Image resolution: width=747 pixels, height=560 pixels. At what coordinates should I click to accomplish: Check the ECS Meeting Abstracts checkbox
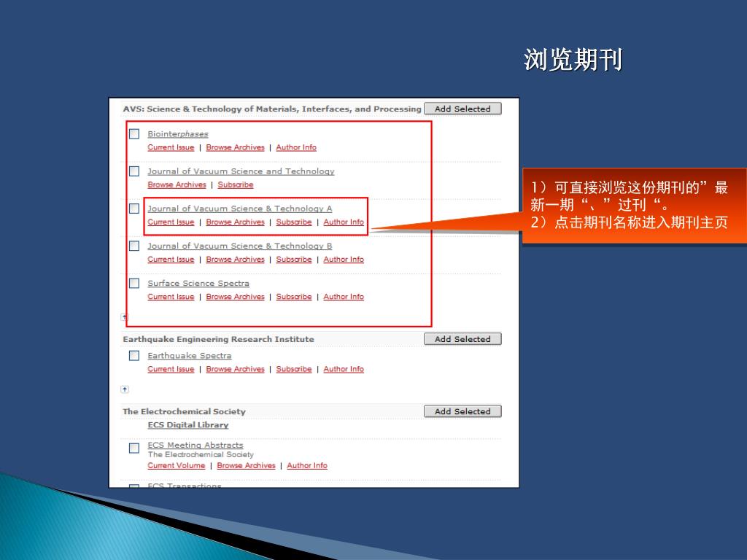pos(134,448)
